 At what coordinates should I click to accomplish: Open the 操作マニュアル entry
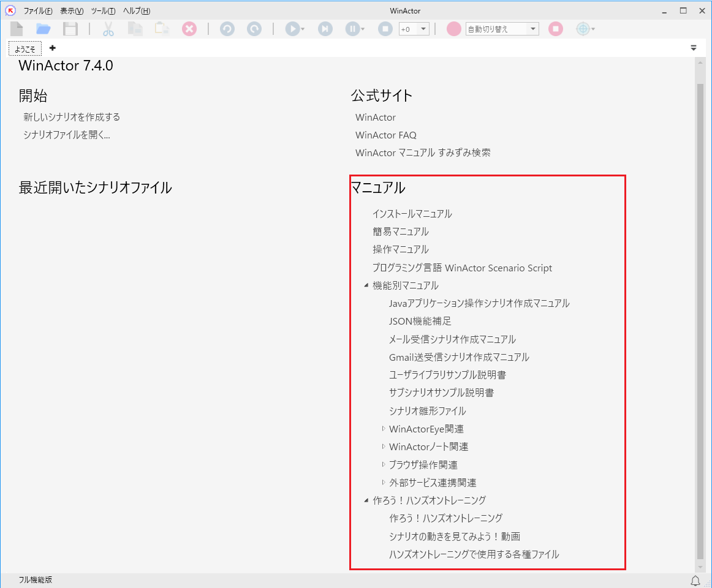click(x=401, y=249)
